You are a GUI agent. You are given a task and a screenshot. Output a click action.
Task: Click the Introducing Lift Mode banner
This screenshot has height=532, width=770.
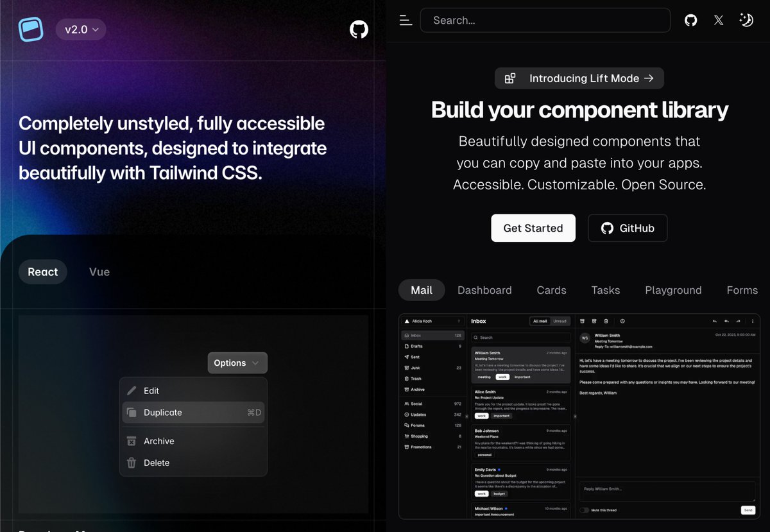tap(579, 78)
